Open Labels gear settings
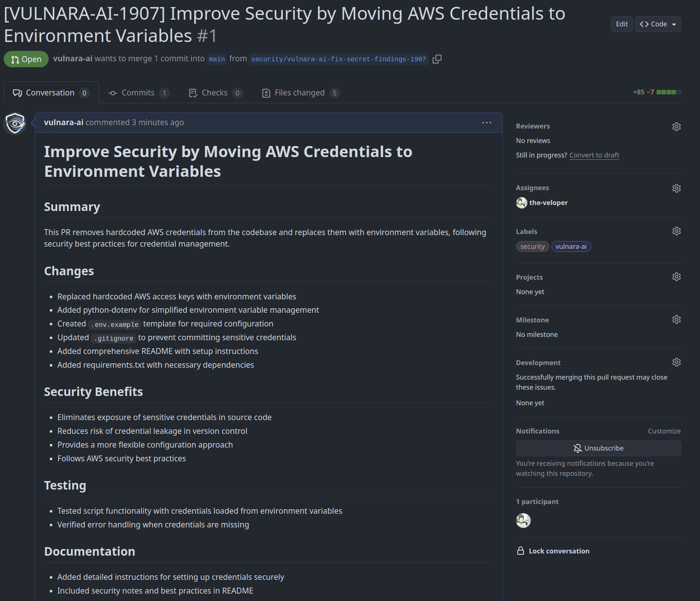The width and height of the screenshot is (700, 601). pos(676,231)
